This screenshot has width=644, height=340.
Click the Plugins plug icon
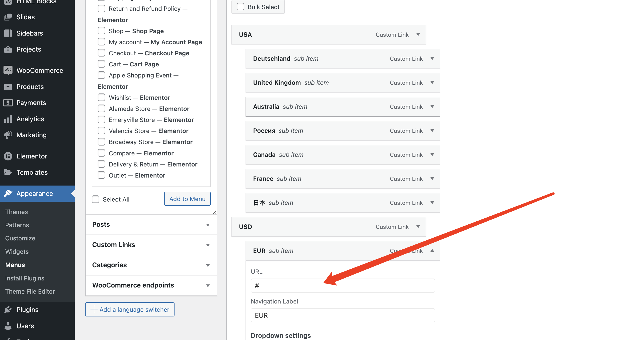(x=8, y=309)
